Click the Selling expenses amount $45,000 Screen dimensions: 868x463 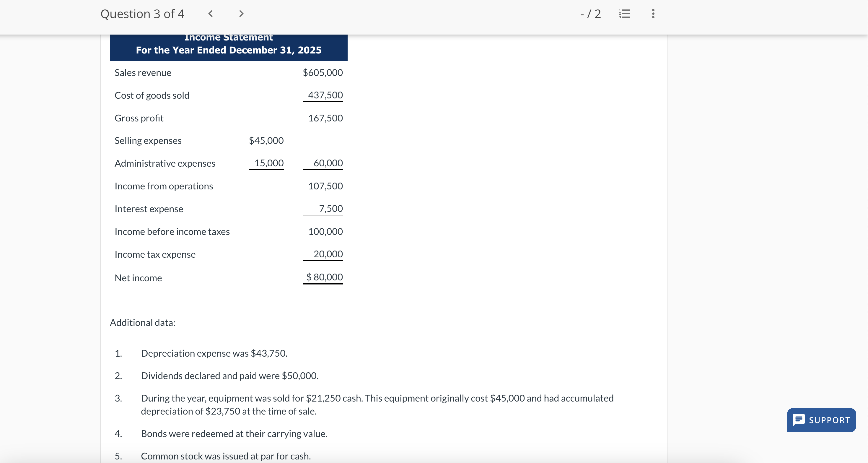[x=266, y=140]
